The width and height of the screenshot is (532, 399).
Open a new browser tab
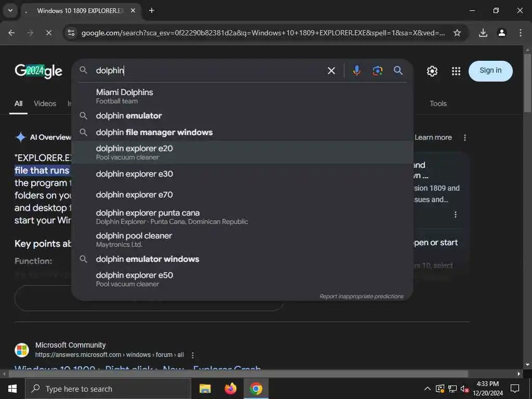[152, 10]
